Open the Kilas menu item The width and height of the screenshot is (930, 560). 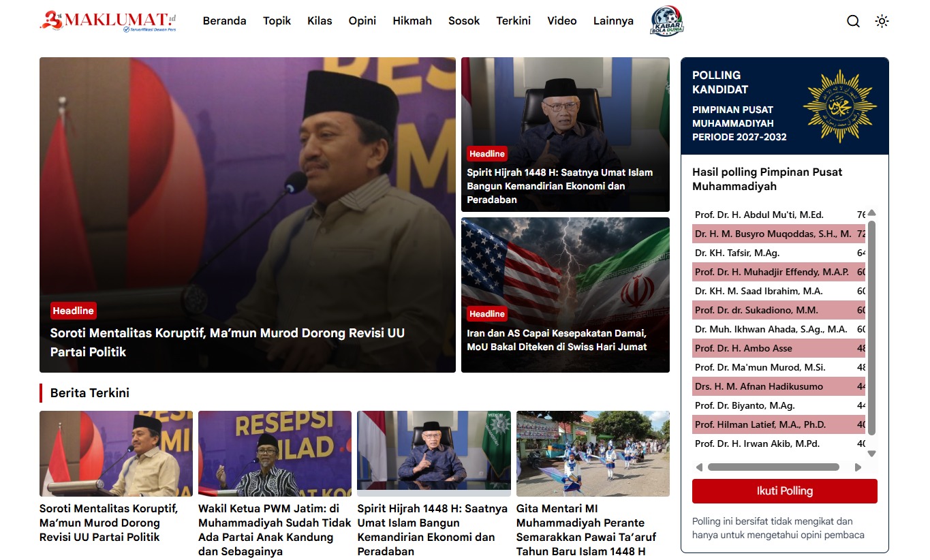pyautogui.click(x=320, y=21)
